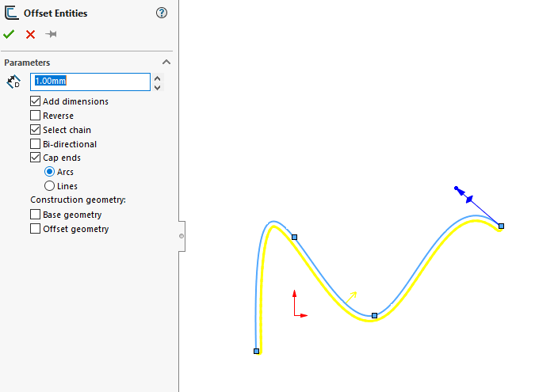Cancel with the red X icon
The width and height of the screenshot is (558, 392).
pyautogui.click(x=30, y=34)
